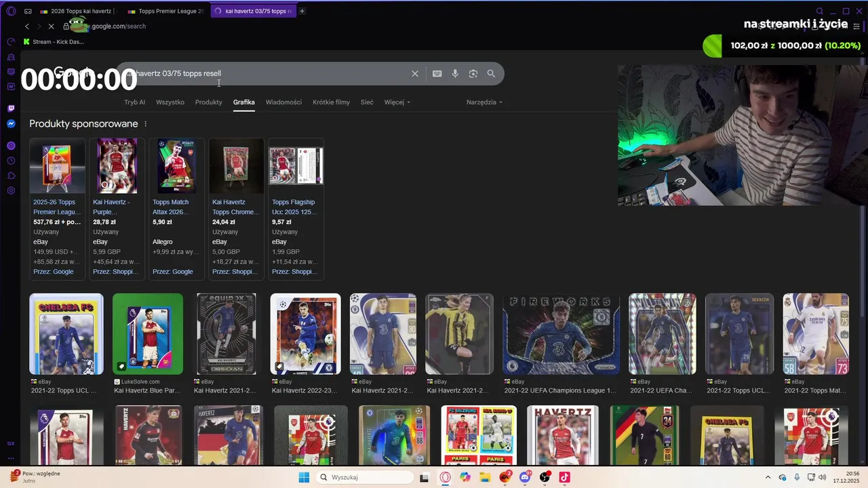The width and height of the screenshot is (868, 488).
Task: Go back to previous page
Action: coord(27,26)
